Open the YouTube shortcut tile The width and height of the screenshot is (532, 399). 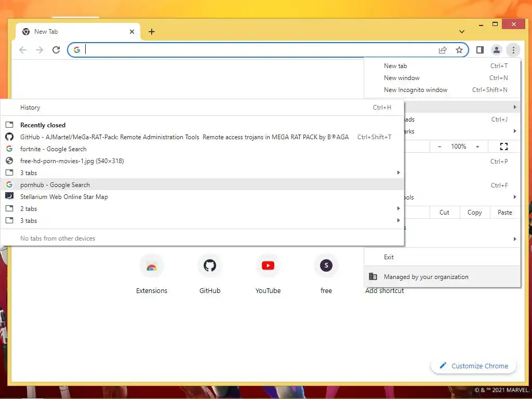pyautogui.click(x=268, y=274)
